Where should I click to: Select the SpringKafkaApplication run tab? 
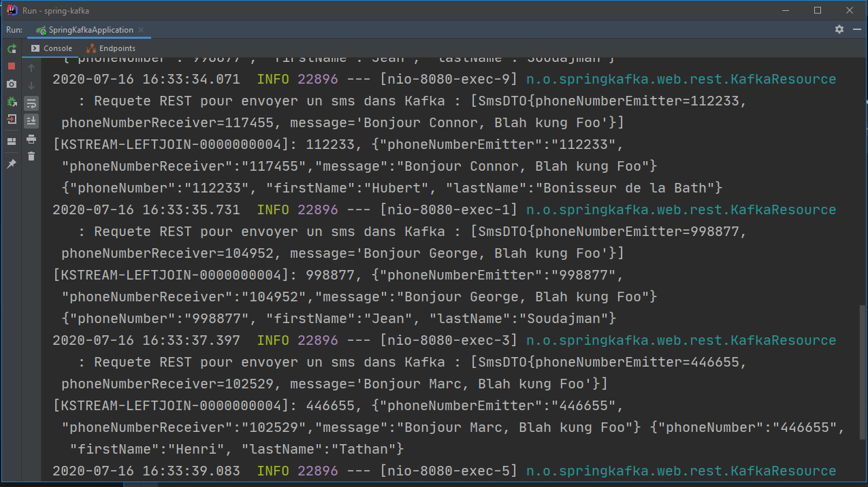click(90, 30)
